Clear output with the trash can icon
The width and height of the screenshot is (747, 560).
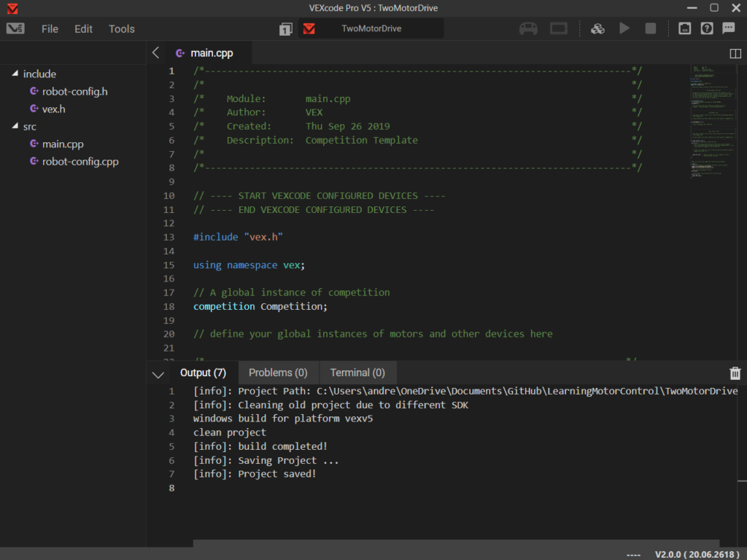pyautogui.click(x=735, y=373)
